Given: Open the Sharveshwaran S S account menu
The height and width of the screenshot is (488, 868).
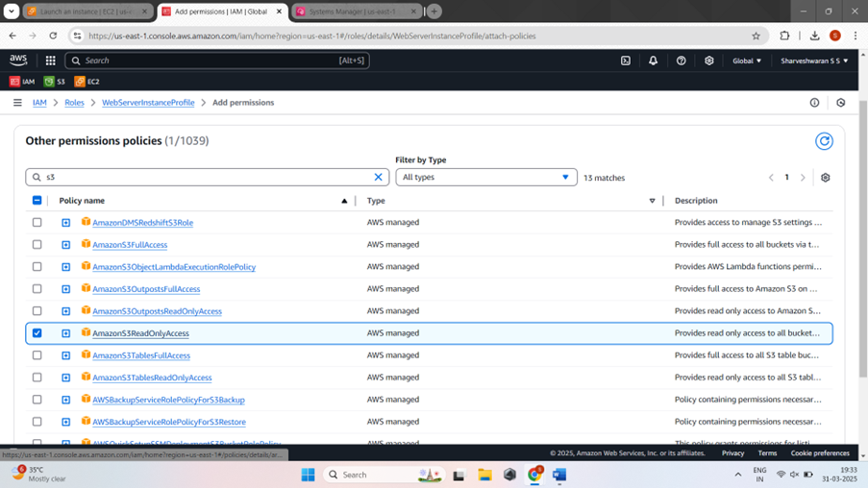Looking at the screenshot, I should tap(814, 61).
